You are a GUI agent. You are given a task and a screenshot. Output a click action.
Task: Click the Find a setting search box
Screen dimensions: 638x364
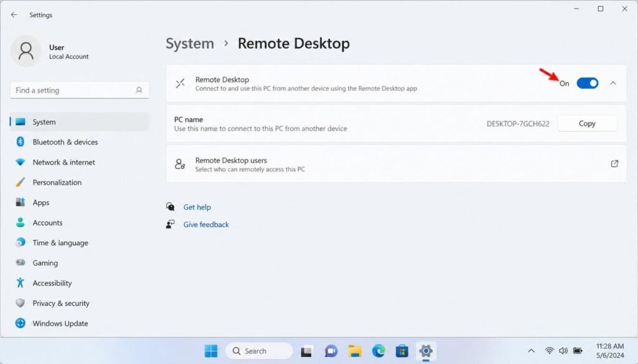point(79,90)
